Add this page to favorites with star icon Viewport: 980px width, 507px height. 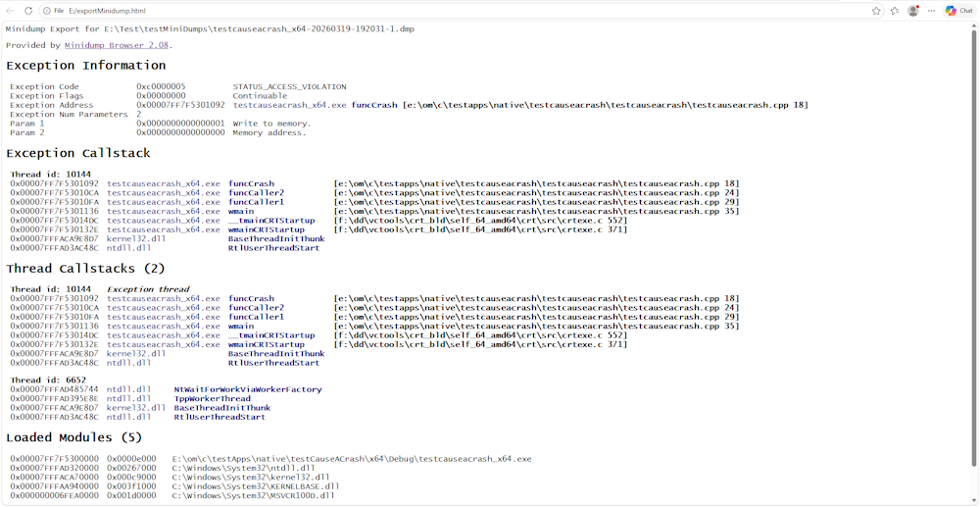(x=876, y=11)
